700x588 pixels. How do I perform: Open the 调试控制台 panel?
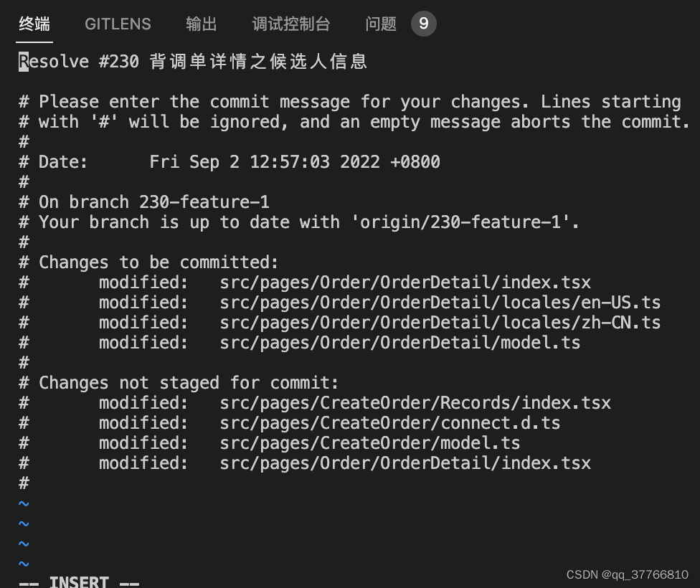coord(290,24)
